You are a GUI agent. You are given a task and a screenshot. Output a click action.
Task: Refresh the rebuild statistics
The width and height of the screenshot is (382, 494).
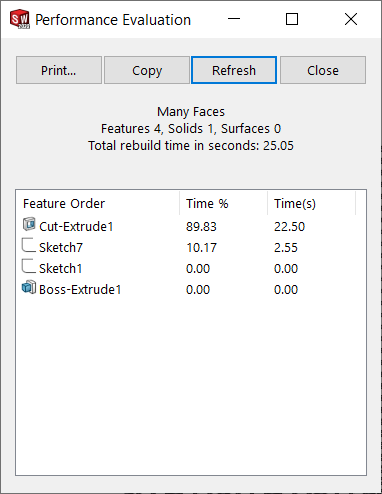[x=234, y=70]
